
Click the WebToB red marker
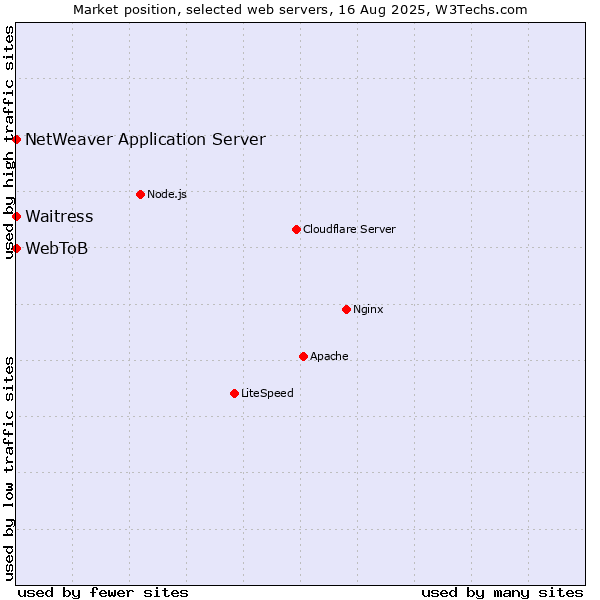(x=16, y=249)
